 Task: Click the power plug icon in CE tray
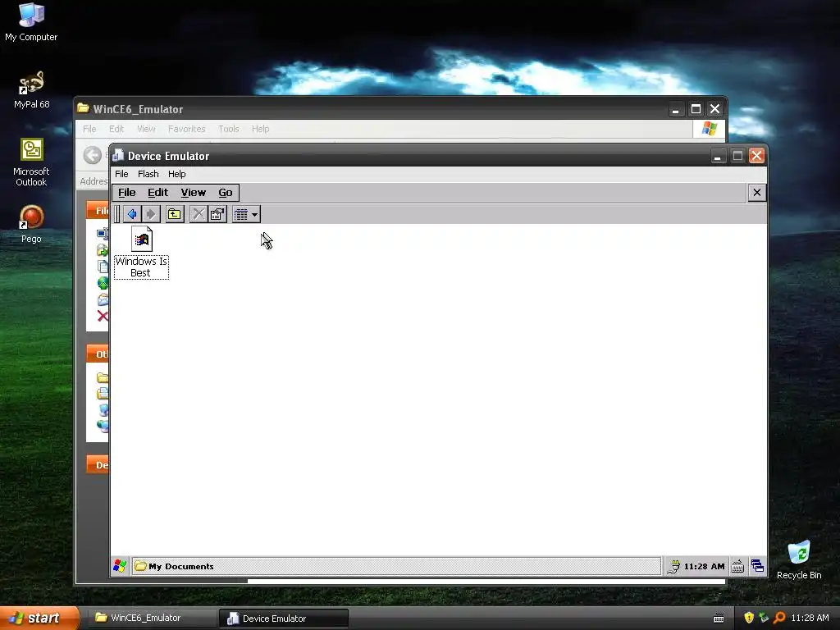pyautogui.click(x=674, y=566)
